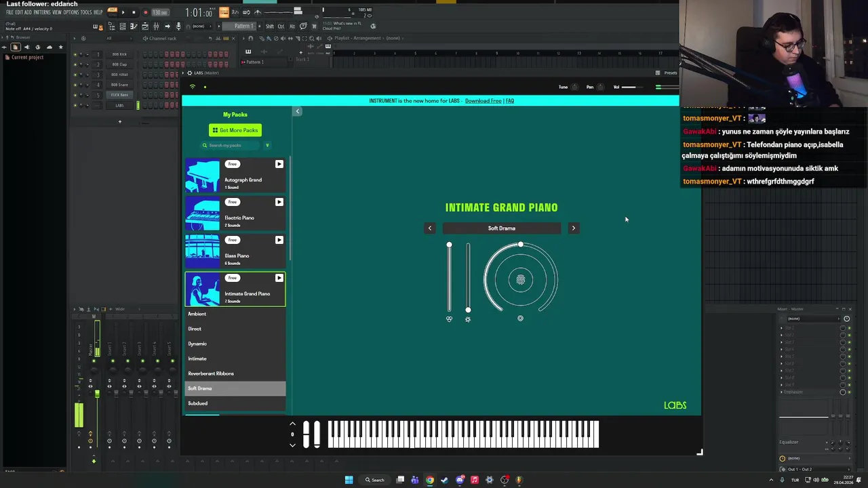Open LABS plugin gear settings
Screen dimensions: 868x488
pos(189,73)
